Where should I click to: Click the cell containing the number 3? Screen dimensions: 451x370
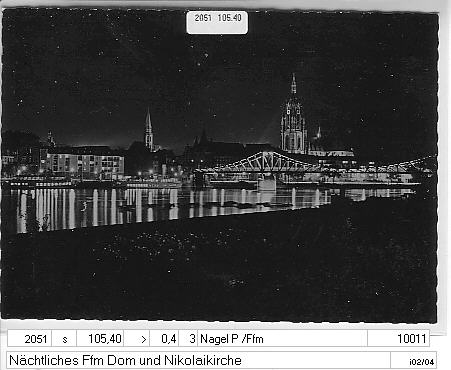[x=188, y=339]
